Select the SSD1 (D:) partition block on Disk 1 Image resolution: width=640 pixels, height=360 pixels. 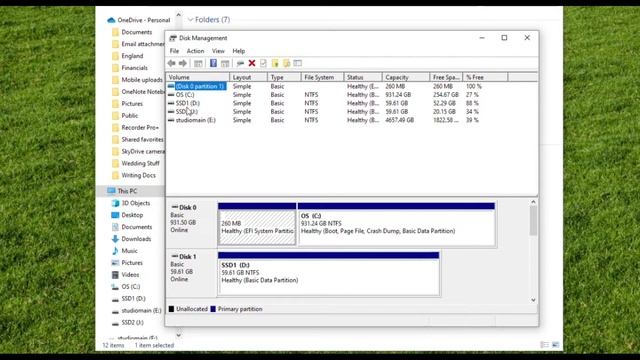(329, 273)
